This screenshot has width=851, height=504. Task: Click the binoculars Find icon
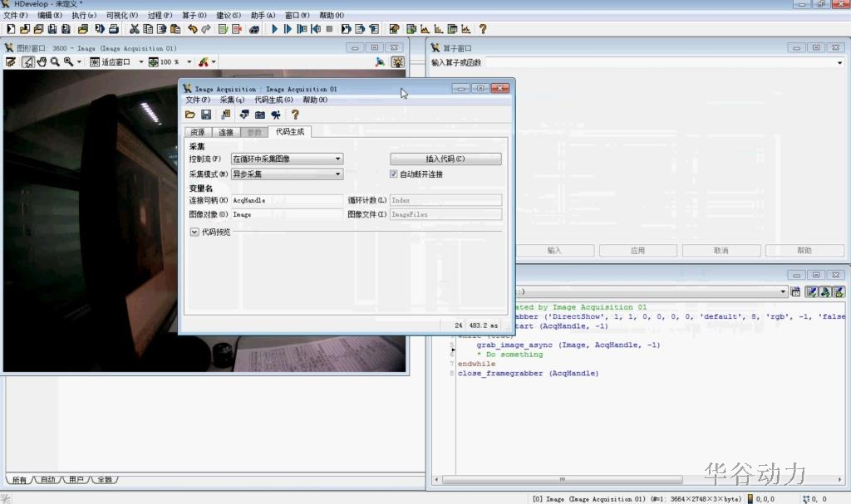coord(253,29)
